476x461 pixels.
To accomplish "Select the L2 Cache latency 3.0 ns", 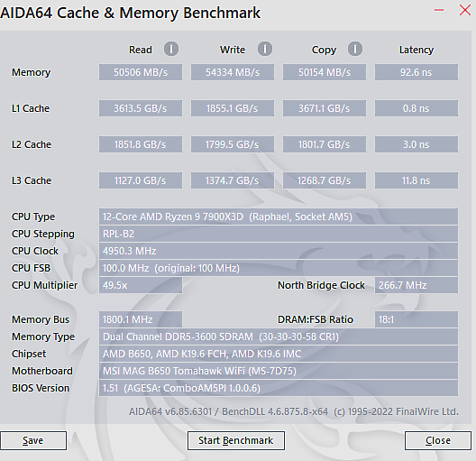I will [x=416, y=144].
